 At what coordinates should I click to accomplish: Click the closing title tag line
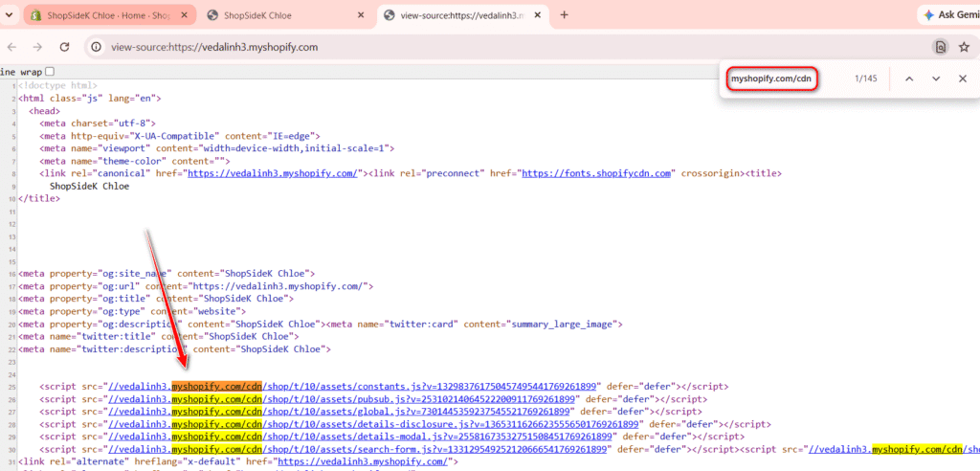39,199
